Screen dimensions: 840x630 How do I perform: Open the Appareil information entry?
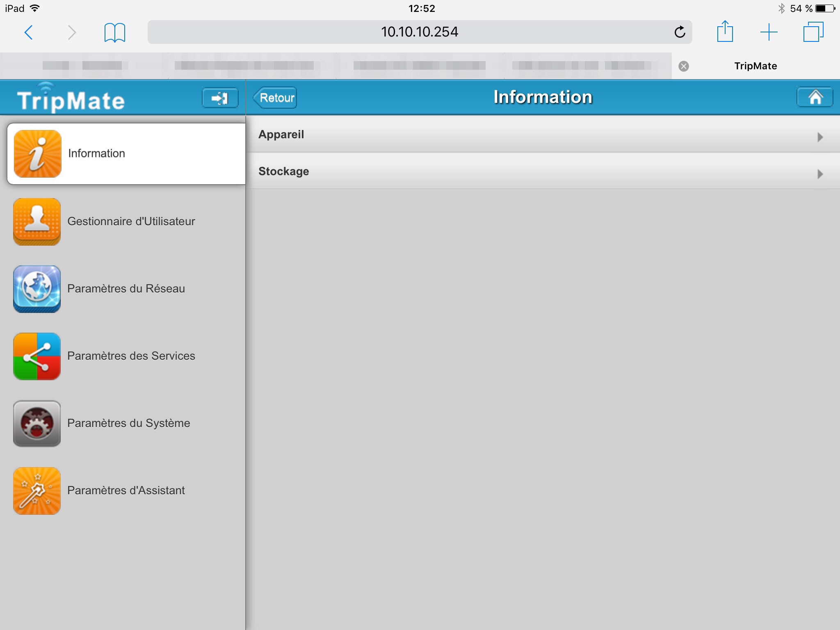click(281, 135)
